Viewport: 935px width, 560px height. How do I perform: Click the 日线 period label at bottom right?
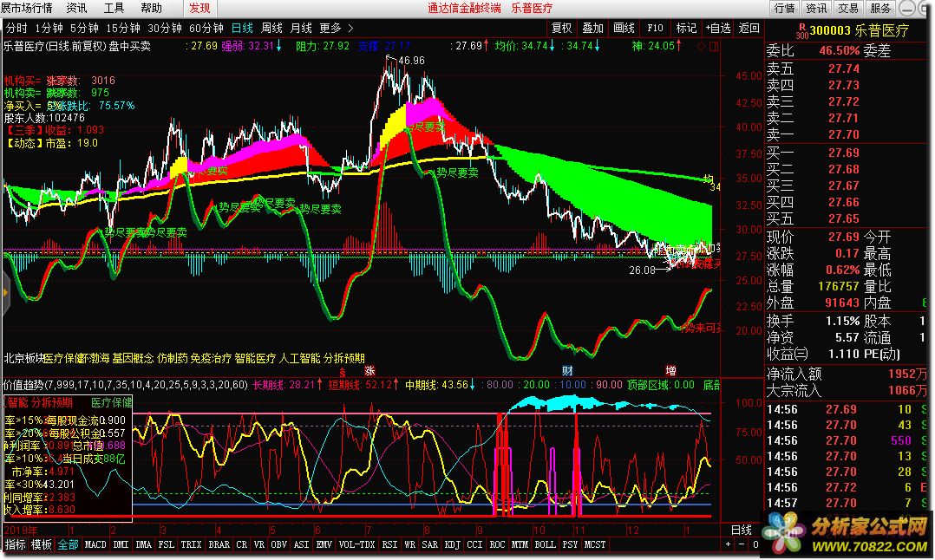click(742, 530)
